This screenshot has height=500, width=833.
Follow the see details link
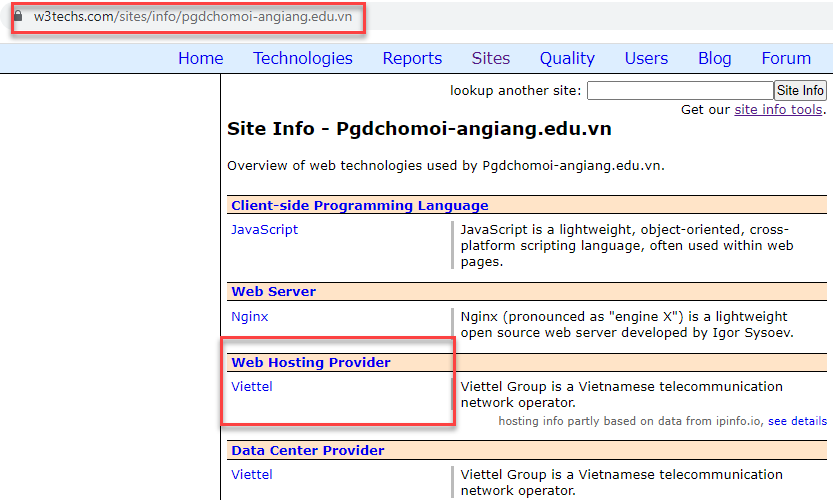click(797, 421)
